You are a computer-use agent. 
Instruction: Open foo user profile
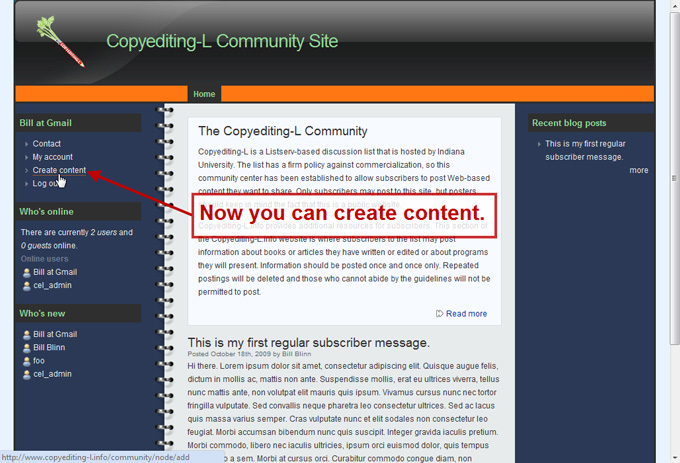coord(39,361)
